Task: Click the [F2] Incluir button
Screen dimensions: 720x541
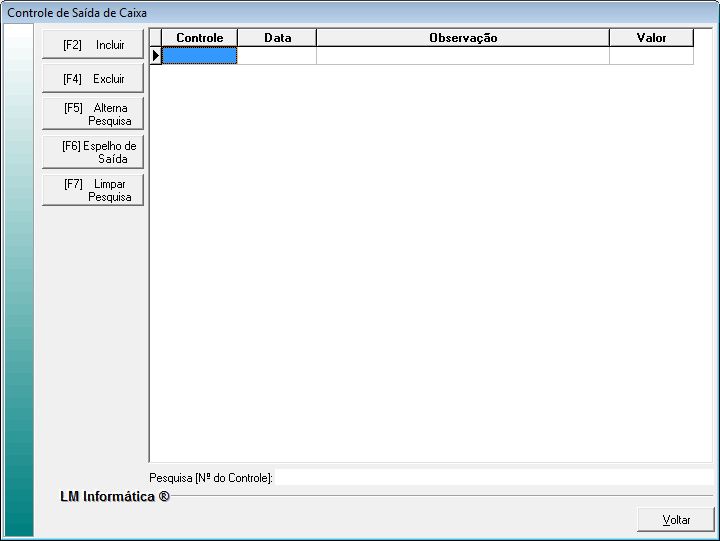Action: [x=93, y=45]
